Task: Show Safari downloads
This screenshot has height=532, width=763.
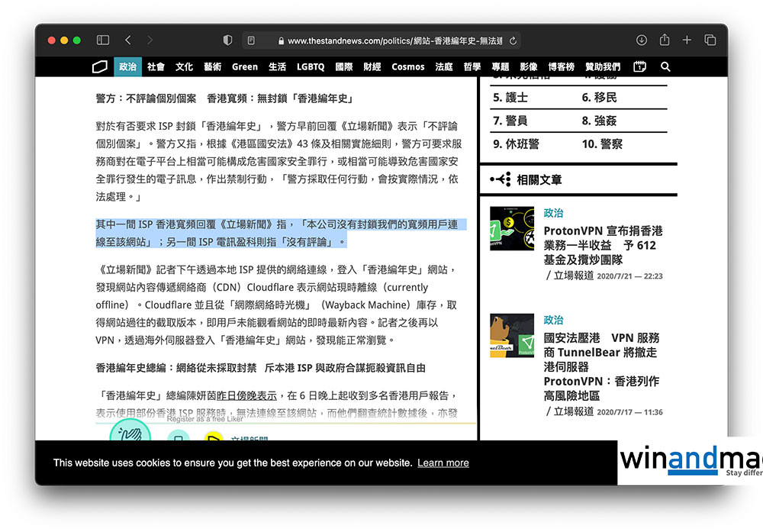Action: click(x=641, y=40)
